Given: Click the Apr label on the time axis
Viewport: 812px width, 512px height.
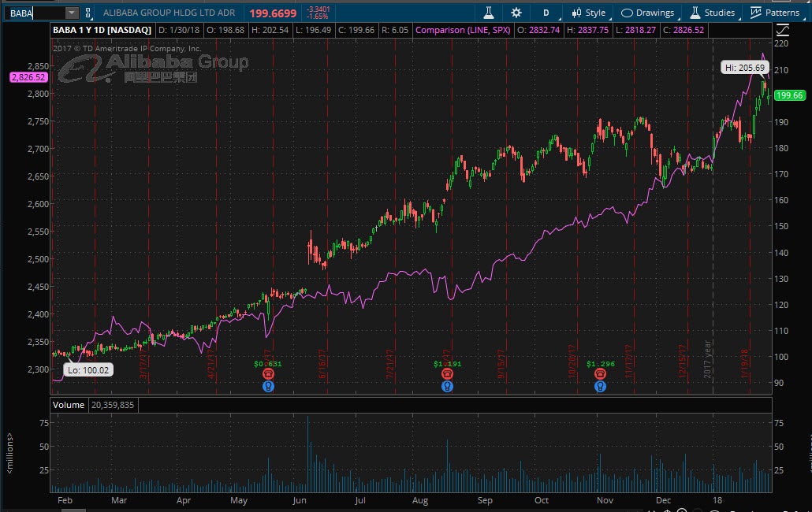Looking at the screenshot, I should (x=184, y=501).
